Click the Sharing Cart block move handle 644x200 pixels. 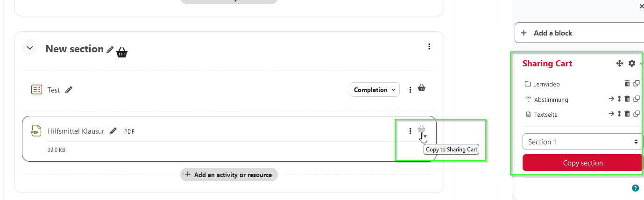pos(620,64)
